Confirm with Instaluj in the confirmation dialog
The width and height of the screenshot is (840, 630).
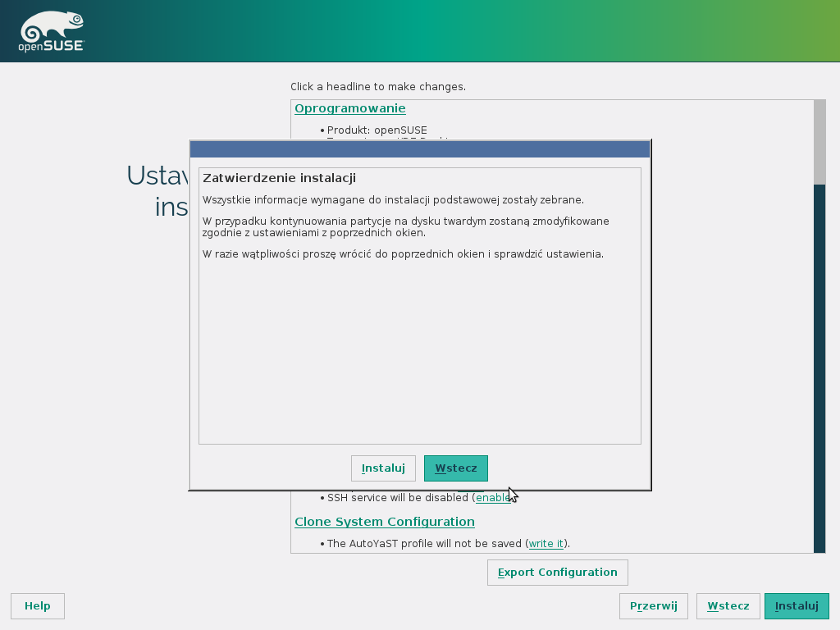tap(383, 468)
